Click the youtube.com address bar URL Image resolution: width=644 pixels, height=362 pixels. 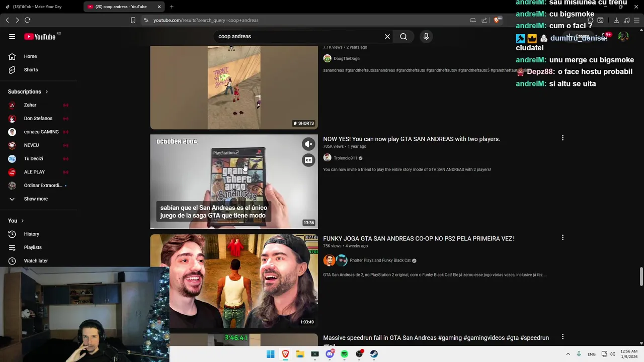(206, 20)
